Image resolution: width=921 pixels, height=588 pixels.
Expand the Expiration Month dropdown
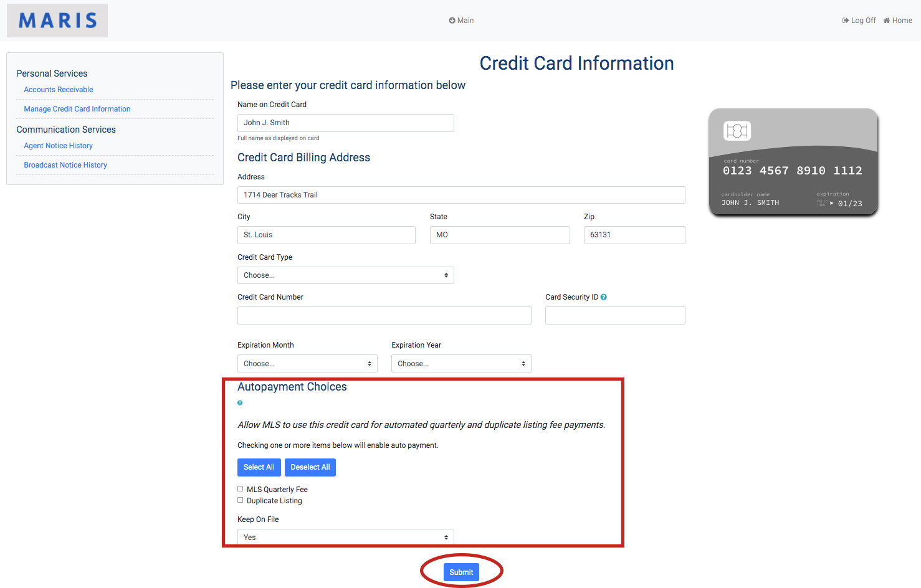tap(307, 364)
